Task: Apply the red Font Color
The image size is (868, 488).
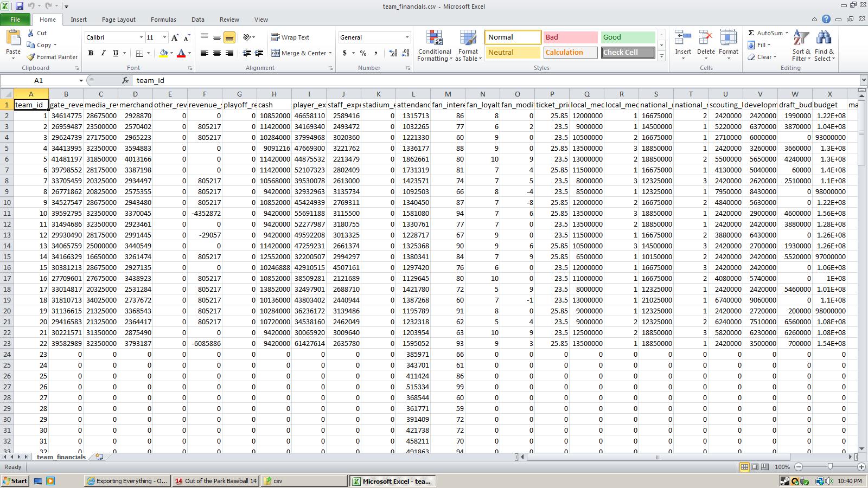Action: click(181, 53)
